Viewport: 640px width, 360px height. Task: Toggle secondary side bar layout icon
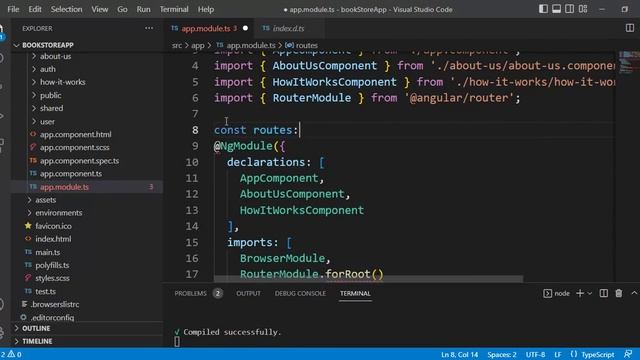tap(569, 9)
